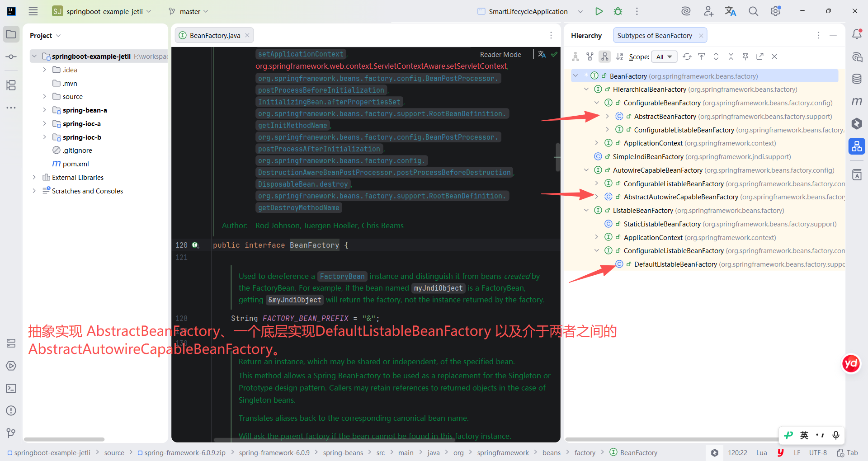Click the Project panel horizontal scrollbar
Screen dimensions: 868x461
pos(64,439)
